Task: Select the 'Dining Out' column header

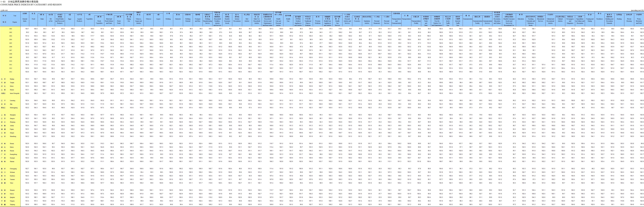Action: 129,20
